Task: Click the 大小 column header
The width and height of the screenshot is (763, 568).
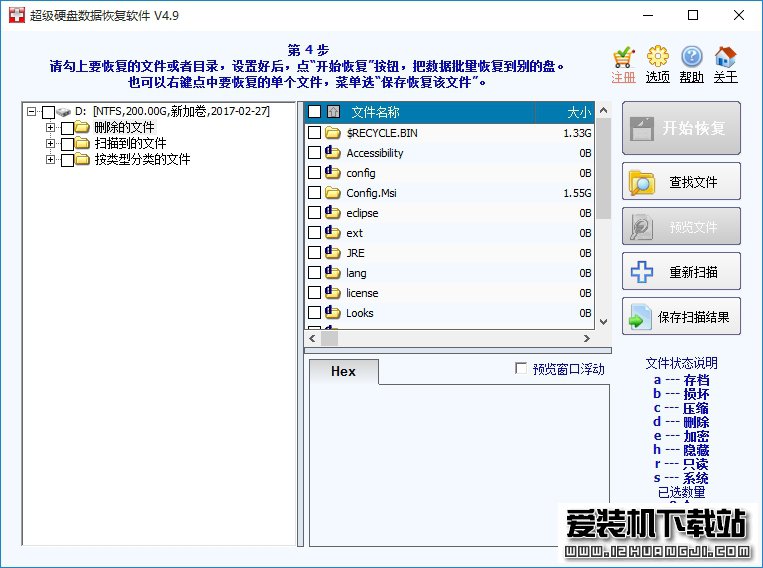Action: pos(579,112)
